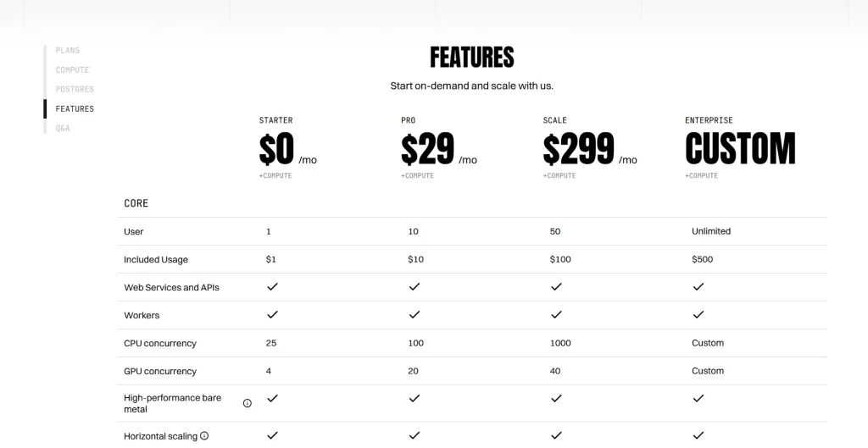This screenshot has width=868, height=448.
Task: Click Scale checkmark for High-performance bare metal
Action: click(x=556, y=398)
